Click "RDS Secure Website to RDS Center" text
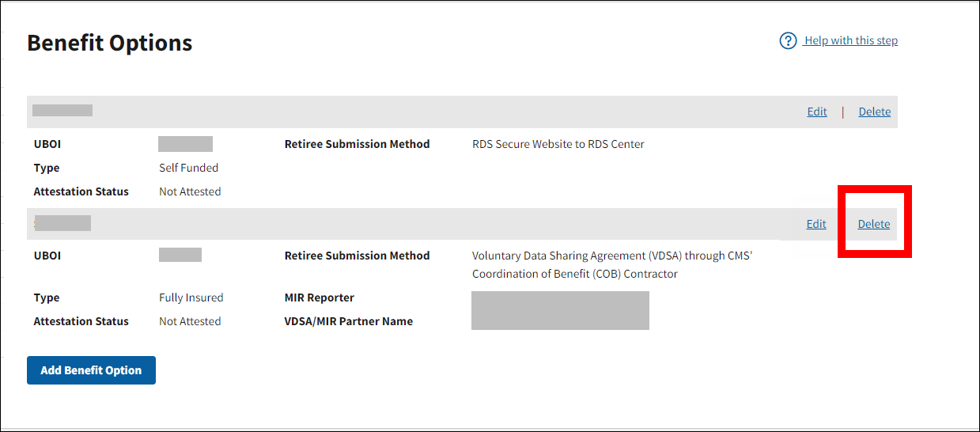The width and height of the screenshot is (980, 432). point(558,144)
